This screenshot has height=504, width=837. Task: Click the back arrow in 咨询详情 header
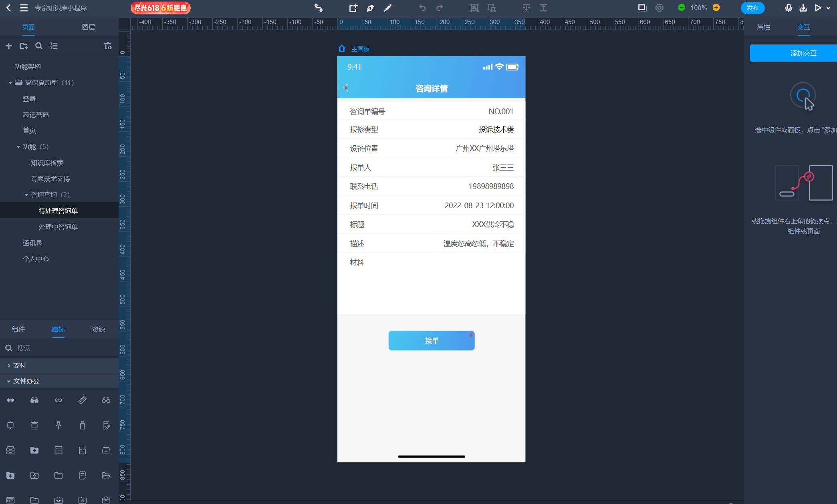(346, 87)
